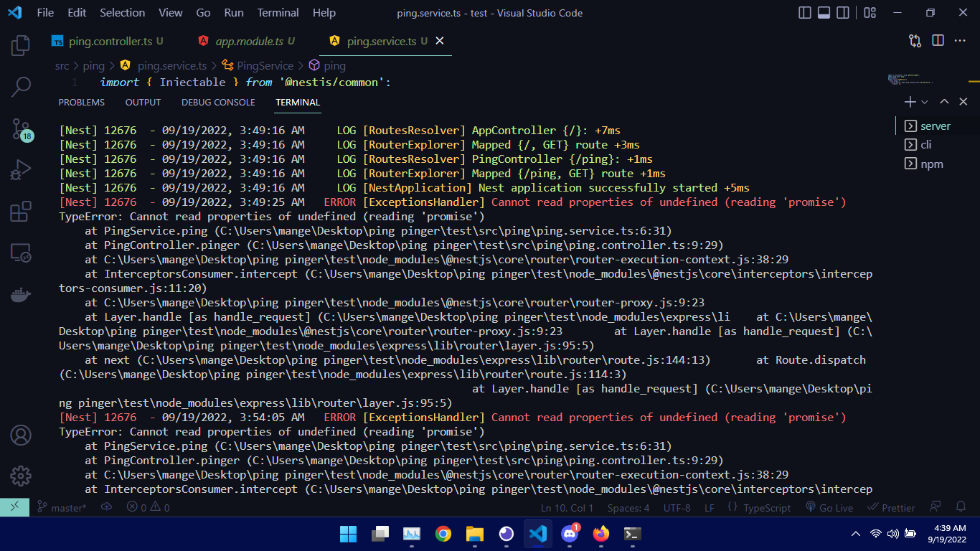Open Firefox from taskbar

pos(601,534)
